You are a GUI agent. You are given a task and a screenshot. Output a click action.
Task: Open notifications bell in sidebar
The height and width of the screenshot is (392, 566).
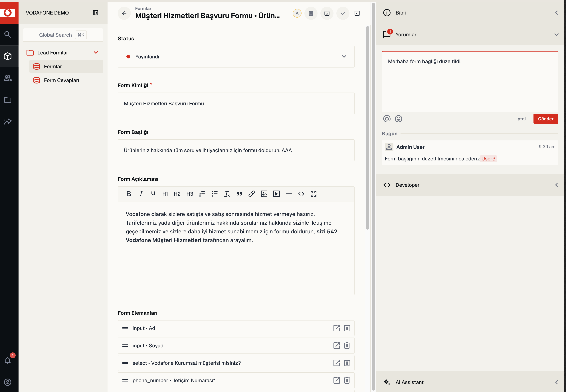click(x=8, y=360)
